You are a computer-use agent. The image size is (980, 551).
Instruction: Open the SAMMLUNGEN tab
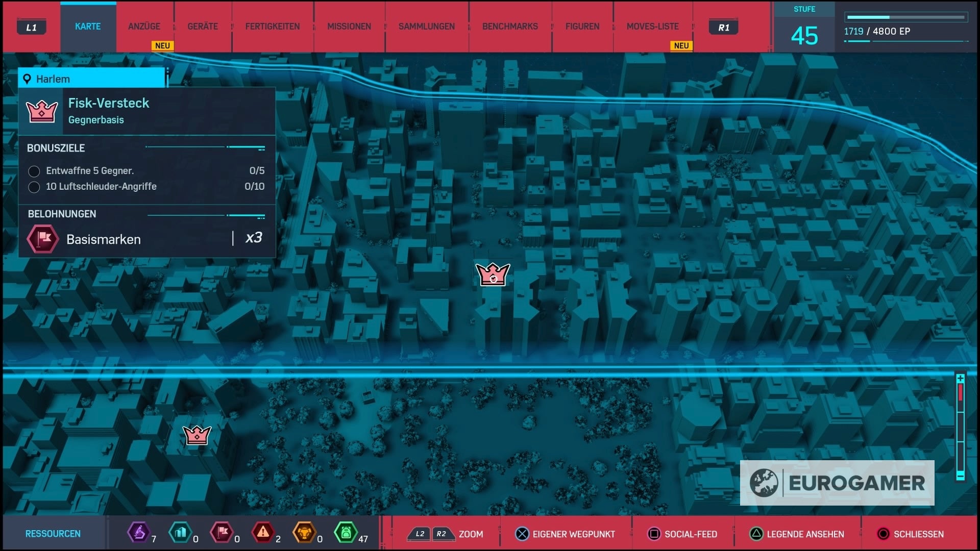tap(427, 27)
